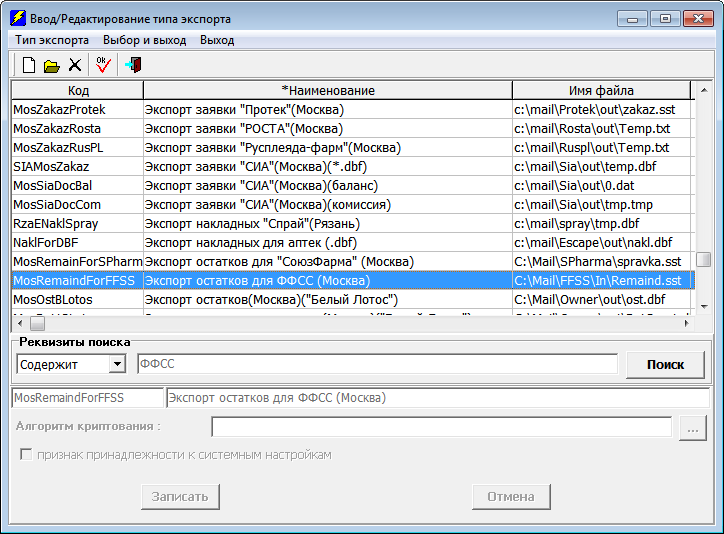Select the MosSiaDocCom row code

point(78,204)
